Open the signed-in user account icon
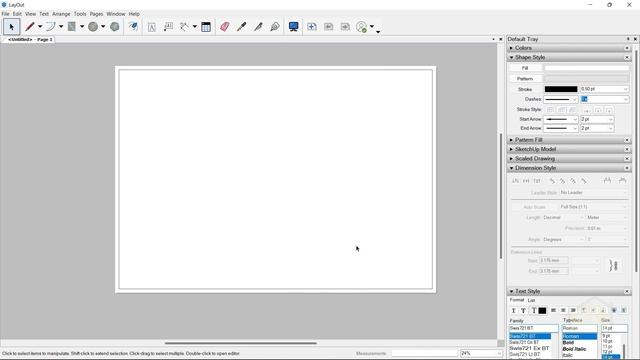 coord(362,27)
